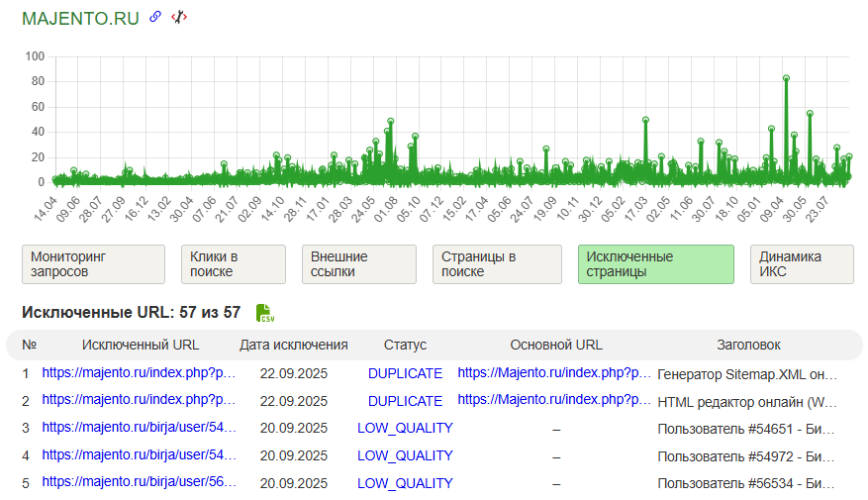Click the LOW_QUALITY status in row 4
The height and width of the screenshot is (500, 868).
point(405,455)
